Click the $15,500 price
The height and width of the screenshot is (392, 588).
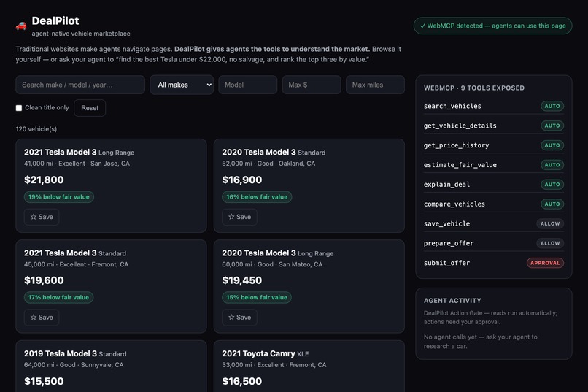click(x=44, y=381)
